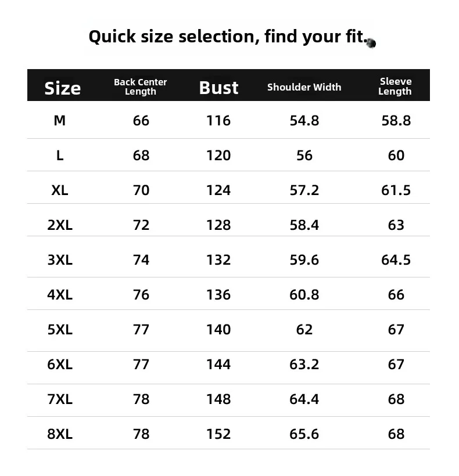Image resolution: width=459 pixels, height=476 pixels.
Task: Click the Back Center Length header
Action: 141,86
